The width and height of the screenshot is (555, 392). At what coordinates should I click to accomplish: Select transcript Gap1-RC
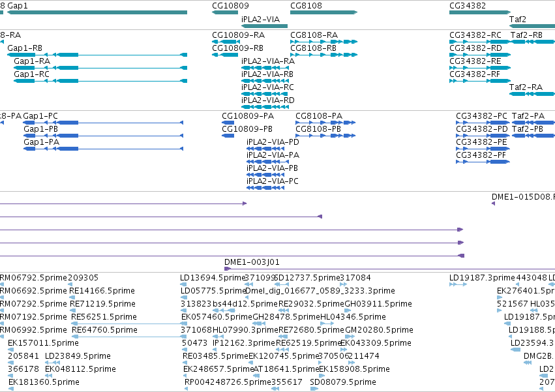pyautogui.click(x=100, y=81)
